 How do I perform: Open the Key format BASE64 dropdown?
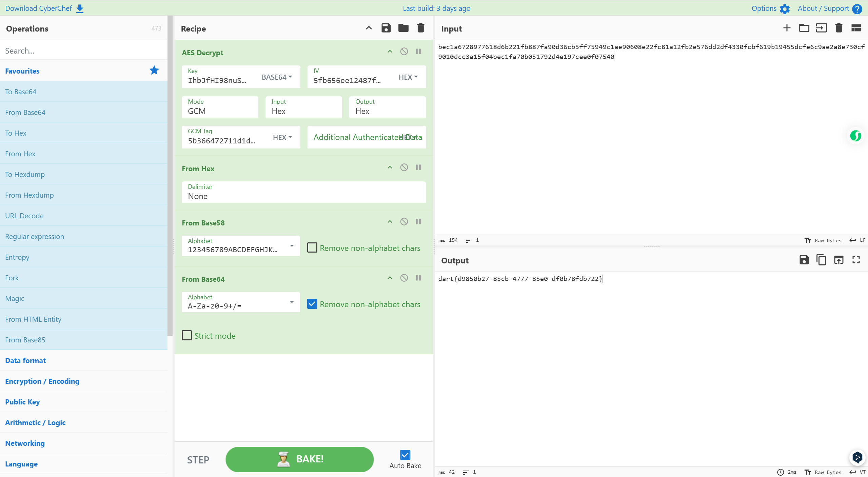tap(277, 77)
